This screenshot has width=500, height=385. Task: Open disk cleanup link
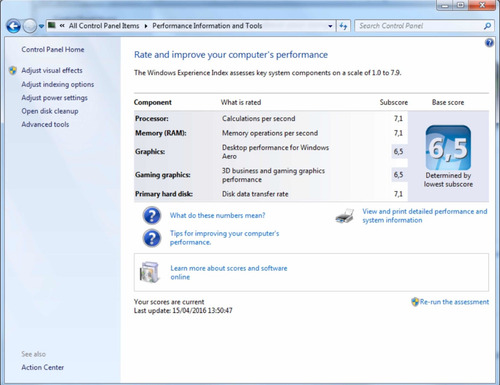coord(50,111)
